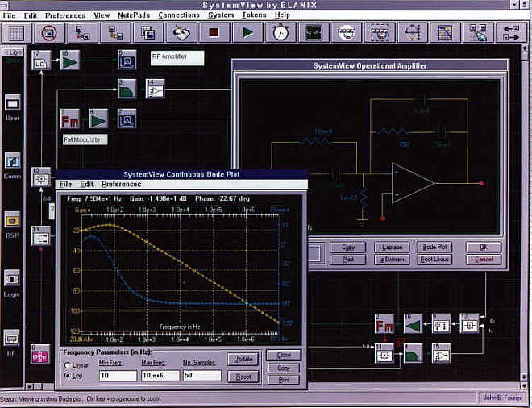Viewport: 532px width, 408px height.
Task: Open File menu in Bode Plot window
Action: 65,185
